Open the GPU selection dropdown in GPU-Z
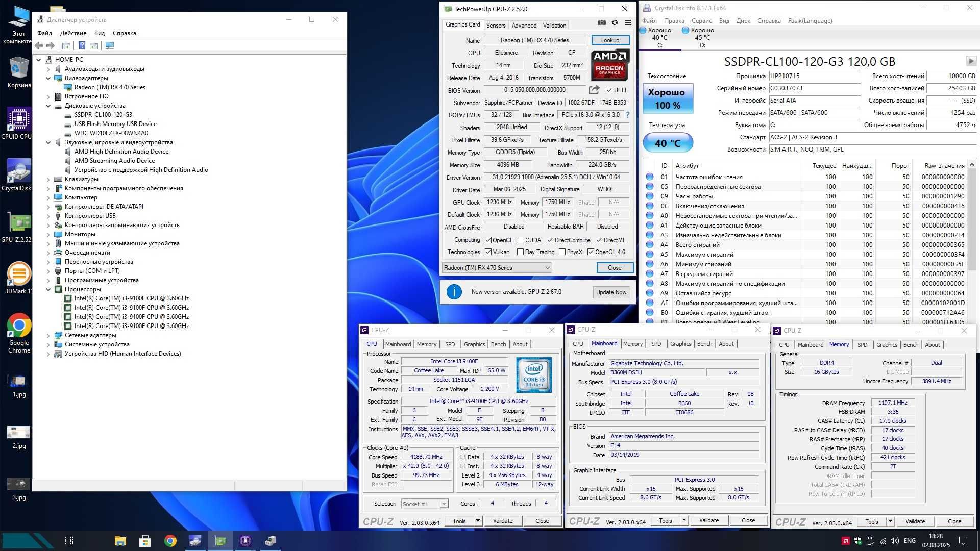The width and height of the screenshot is (980, 551). (497, 268)
